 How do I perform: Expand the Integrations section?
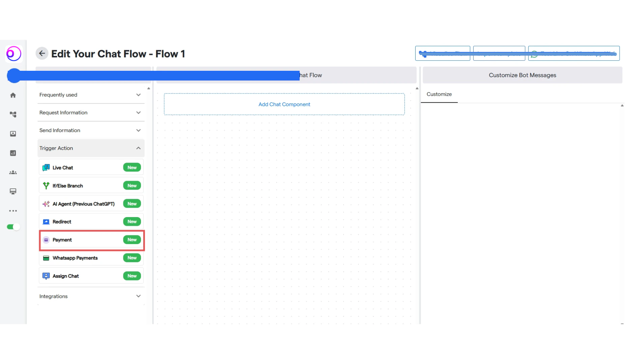click(x=91, y=296)
